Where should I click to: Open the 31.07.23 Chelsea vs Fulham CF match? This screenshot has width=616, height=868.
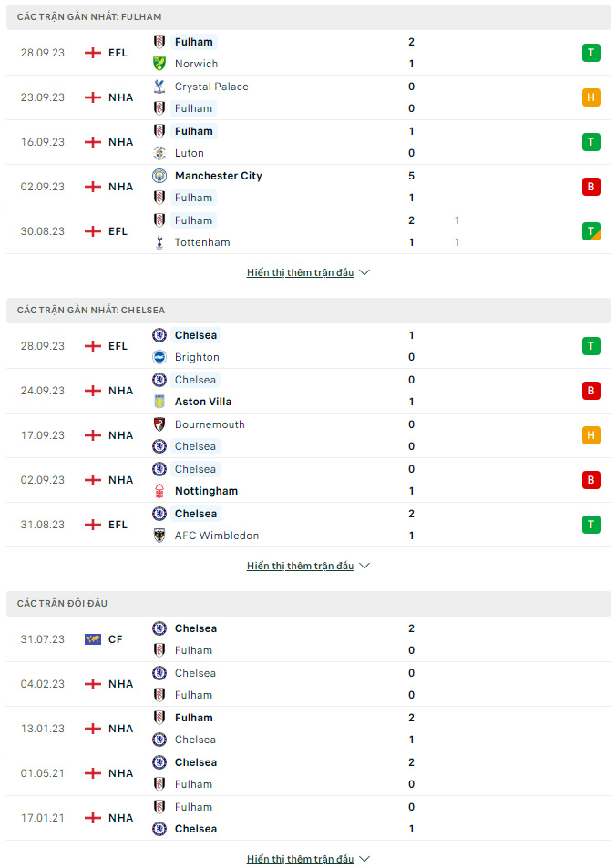coord(309,639)
